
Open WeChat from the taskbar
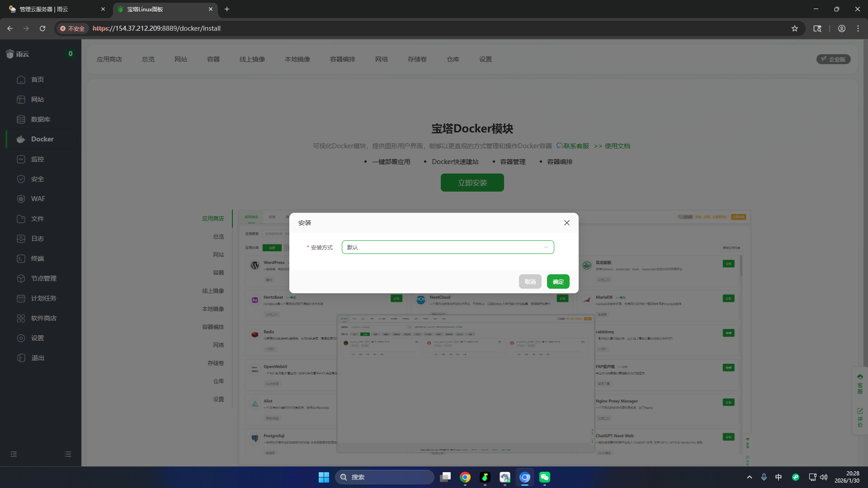coord(544,477)
